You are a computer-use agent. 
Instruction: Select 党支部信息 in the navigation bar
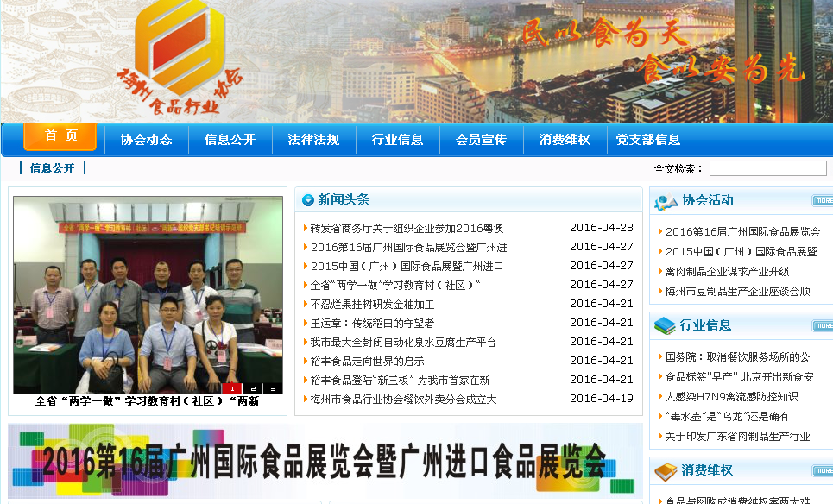pyautogui.click(x=648, y=140)
